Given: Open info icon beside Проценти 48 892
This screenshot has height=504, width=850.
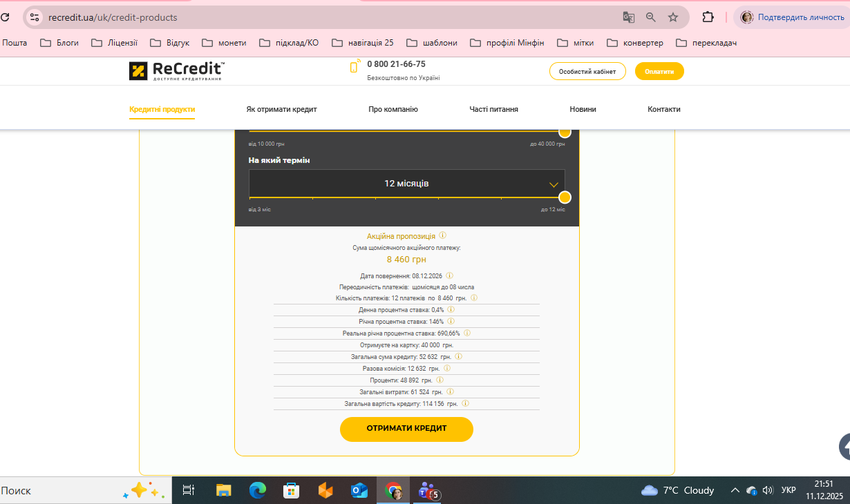Looking at the screenshot, I should tap(440, 380).
